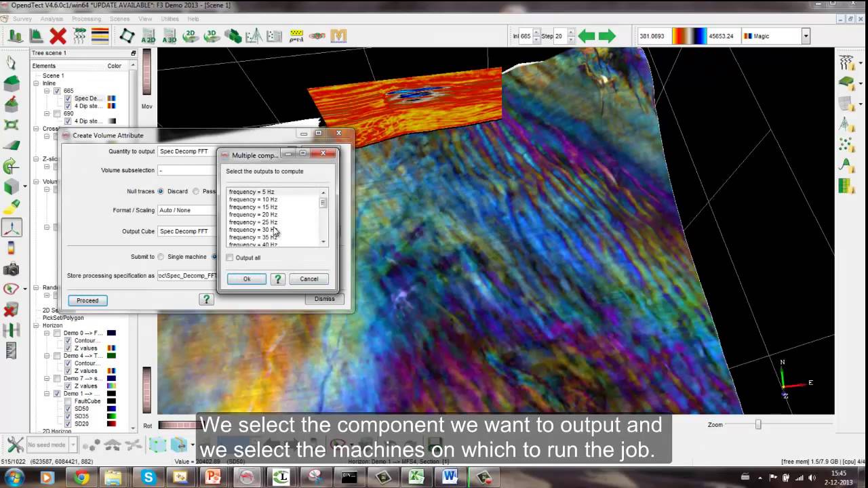The image size is (868, 488).
Task: Open the manage wavelets icon in right toolbar
Action: 846,165
